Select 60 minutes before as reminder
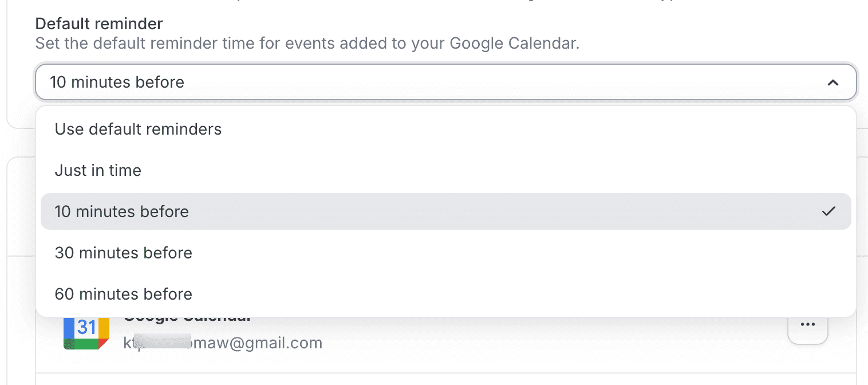Image resolution: width=868 pixels, height=385 pixels. point(124,294)
